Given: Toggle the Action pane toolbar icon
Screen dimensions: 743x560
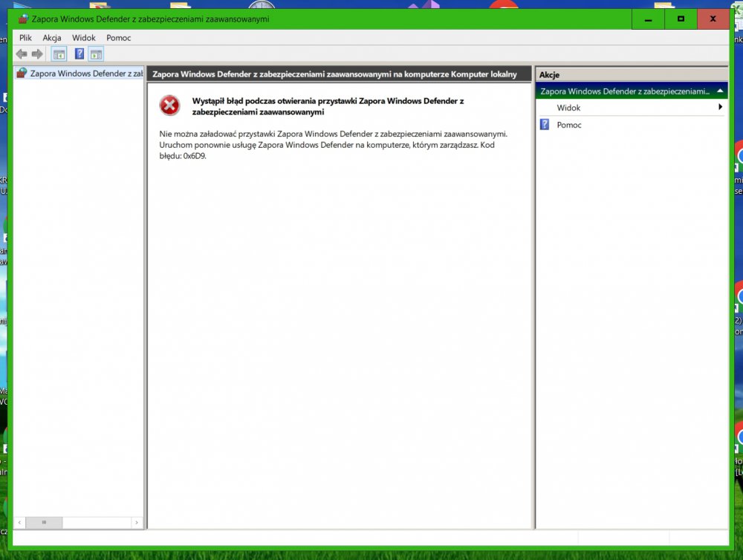Looking at the screenshot, I should coord(96,54).
